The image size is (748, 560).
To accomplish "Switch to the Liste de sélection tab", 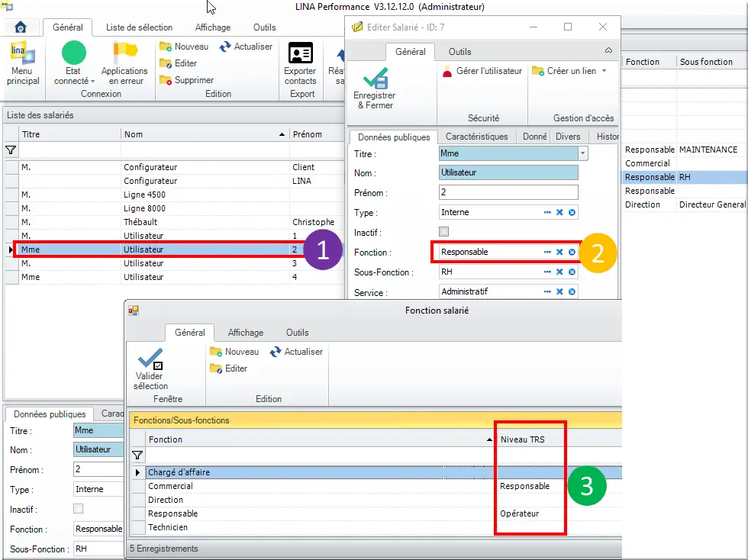I will click(x=139, y=27).
